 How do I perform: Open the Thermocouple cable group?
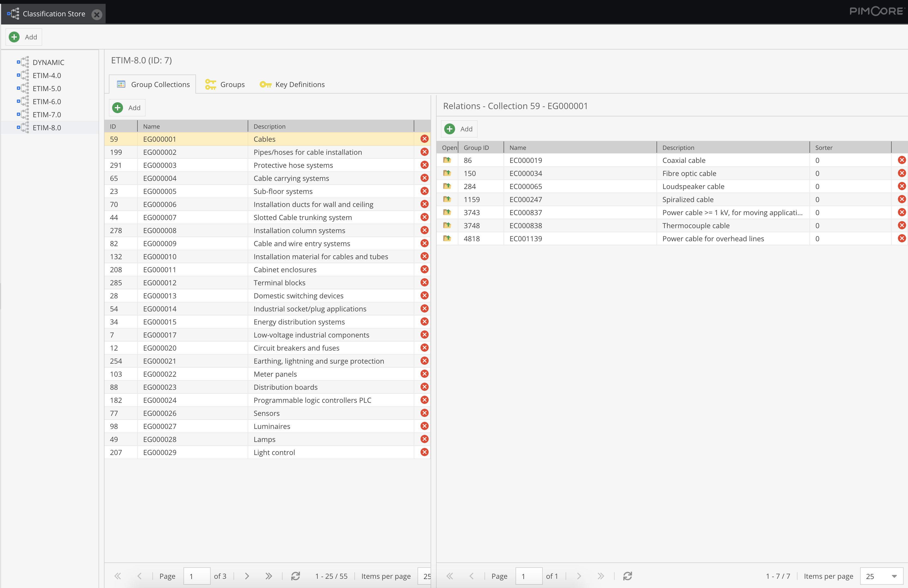(447, 225)
